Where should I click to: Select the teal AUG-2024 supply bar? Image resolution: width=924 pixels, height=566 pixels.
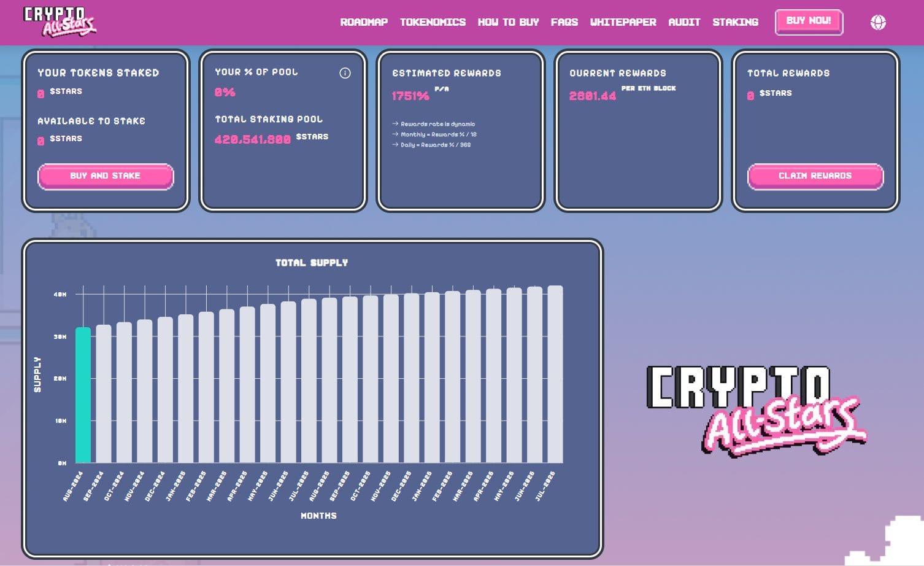tap(83, 395)
